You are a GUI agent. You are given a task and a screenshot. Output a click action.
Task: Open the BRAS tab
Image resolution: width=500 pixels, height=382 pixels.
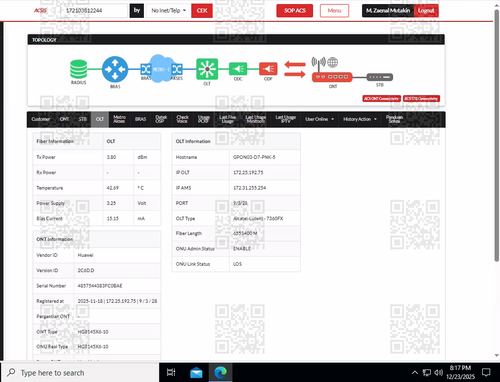140,119
